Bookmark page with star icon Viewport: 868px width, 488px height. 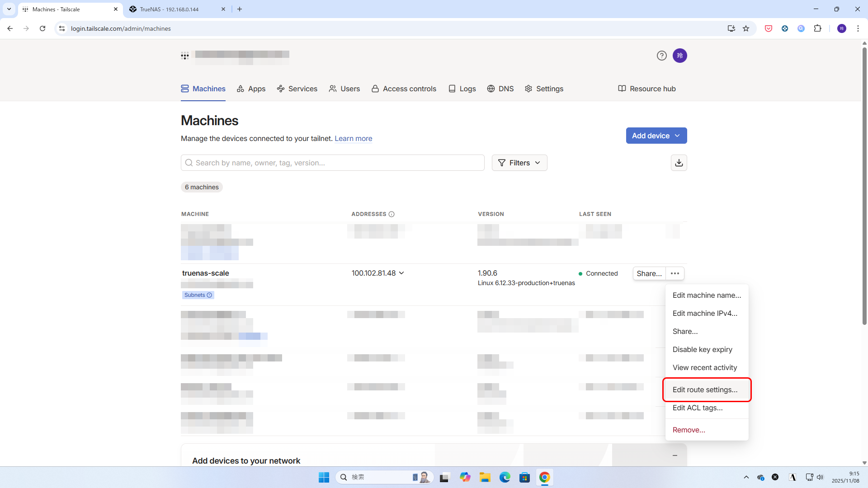746,28
